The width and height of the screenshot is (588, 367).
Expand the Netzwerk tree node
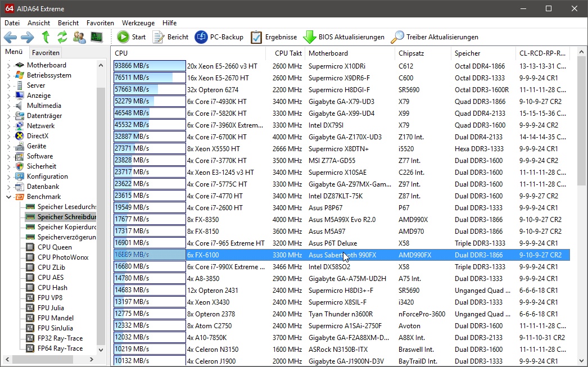click(x=8, y=126)
